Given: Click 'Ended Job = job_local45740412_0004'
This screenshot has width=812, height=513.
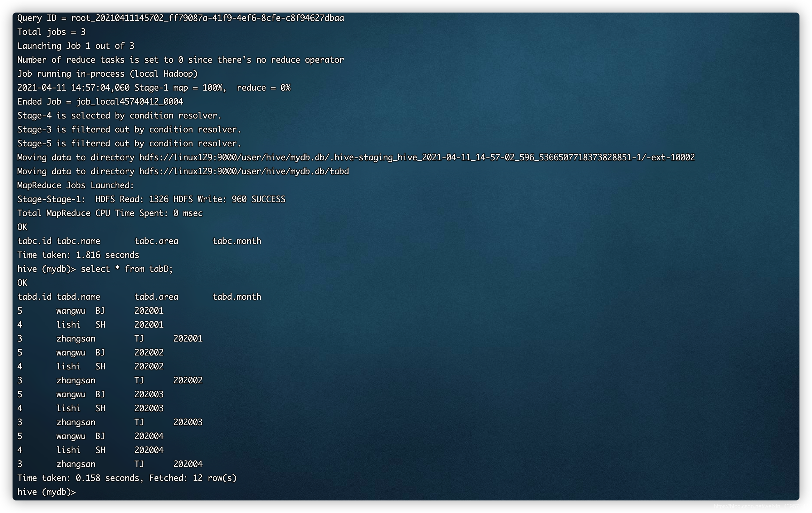Looking at the screenshot, I should tap(100, 102).
